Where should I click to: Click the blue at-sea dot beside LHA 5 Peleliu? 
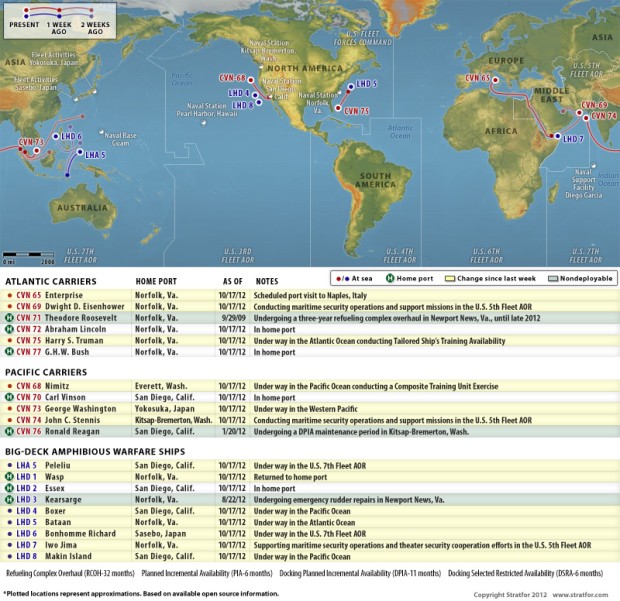9,465
